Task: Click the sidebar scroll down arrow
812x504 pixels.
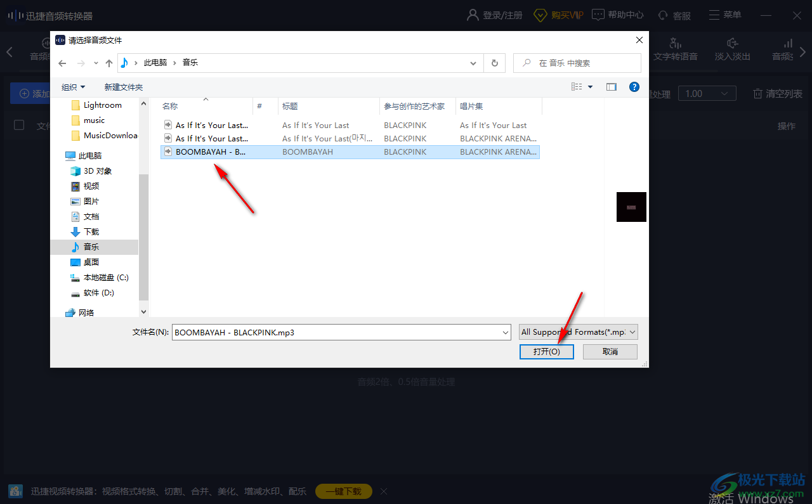Action: 143,311
